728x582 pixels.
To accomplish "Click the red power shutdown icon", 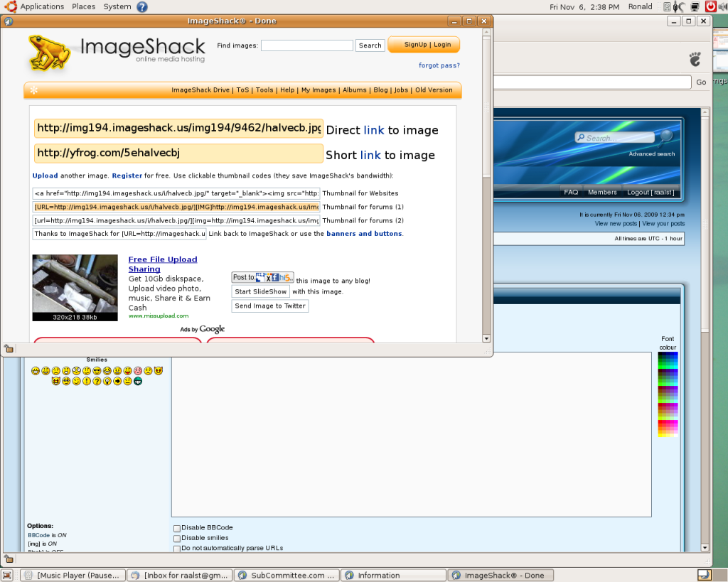I will pos(710,6).
